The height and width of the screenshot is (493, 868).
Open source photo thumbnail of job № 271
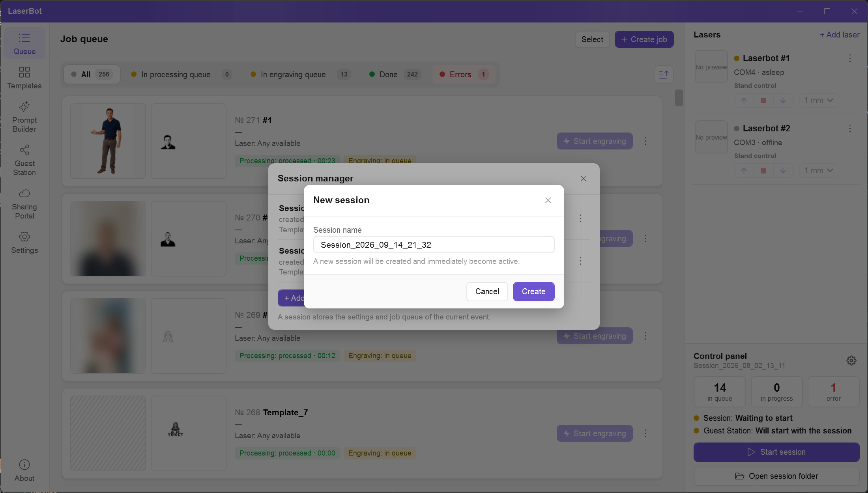click(x=108, y=141)
